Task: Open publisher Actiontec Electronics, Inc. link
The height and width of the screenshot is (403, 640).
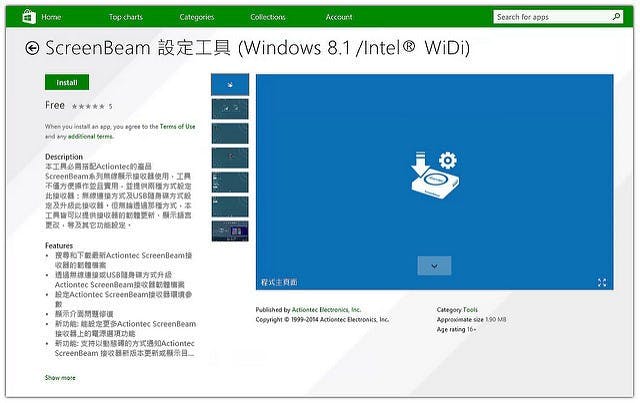Action: [327, 310]
